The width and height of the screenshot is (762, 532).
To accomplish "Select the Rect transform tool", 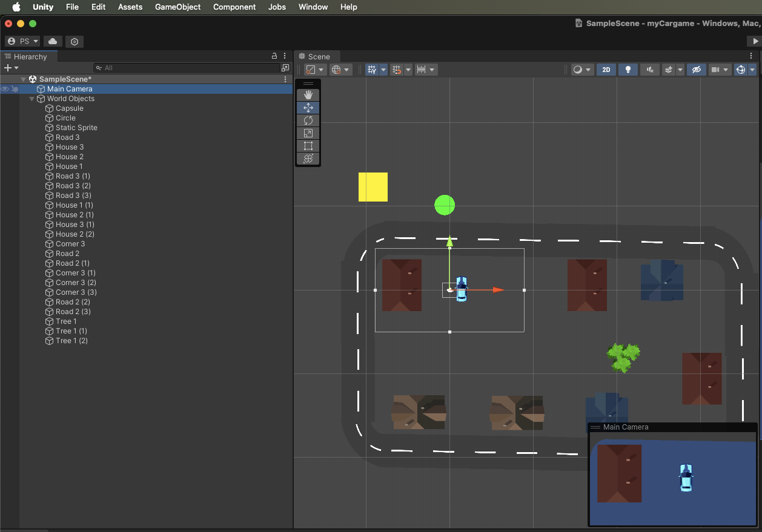I will 308,146.
